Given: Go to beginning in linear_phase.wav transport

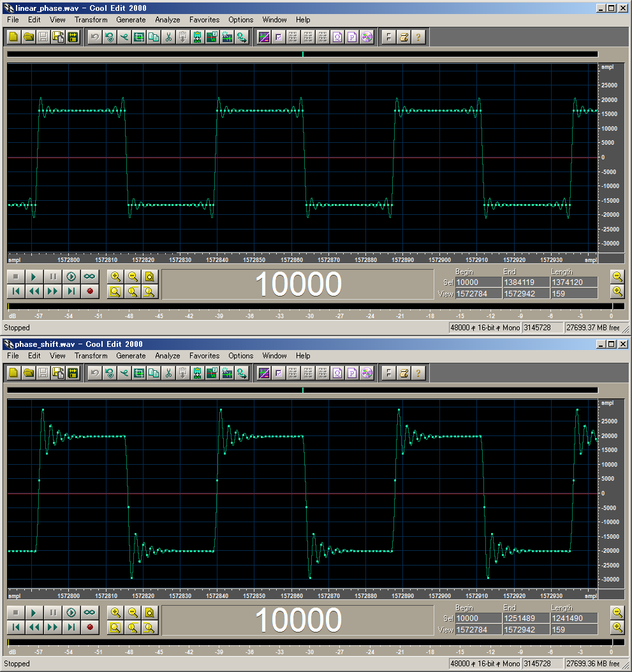Looking at the screenshot, I should pyautogui.click(x=16, y=291).
